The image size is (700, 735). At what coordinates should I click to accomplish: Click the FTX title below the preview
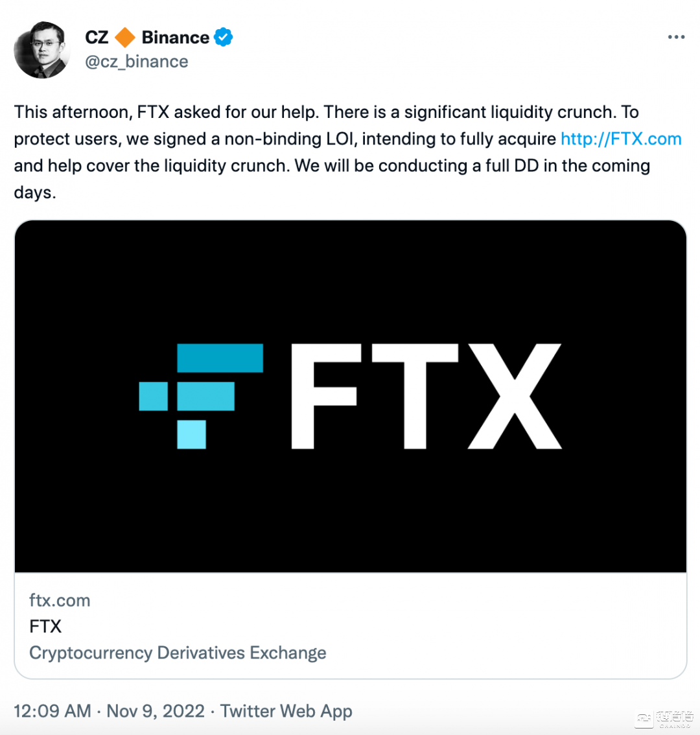(45, 627)
